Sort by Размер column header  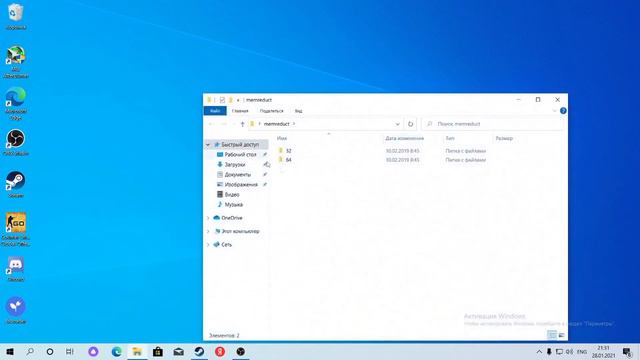pos(504,138)
